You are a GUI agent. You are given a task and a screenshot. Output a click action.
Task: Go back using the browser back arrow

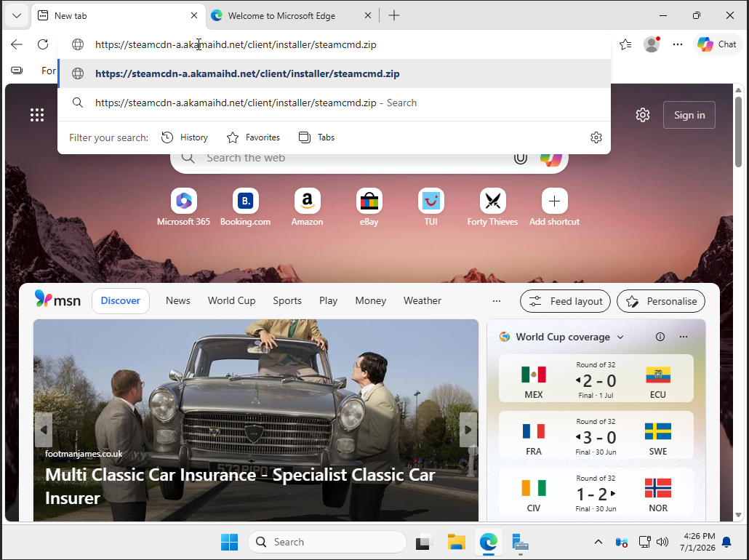pyautogui.click(x=17, y=44)
